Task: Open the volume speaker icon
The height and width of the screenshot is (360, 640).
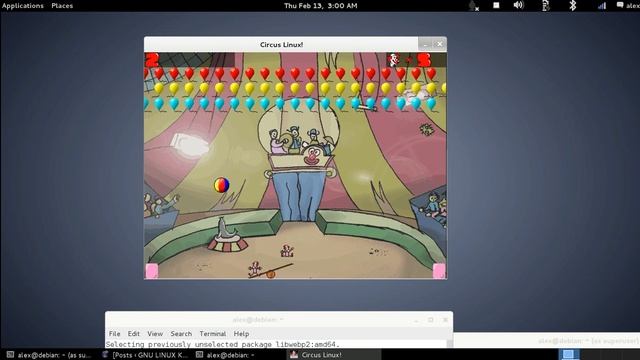Action: (x=518, y=5)
